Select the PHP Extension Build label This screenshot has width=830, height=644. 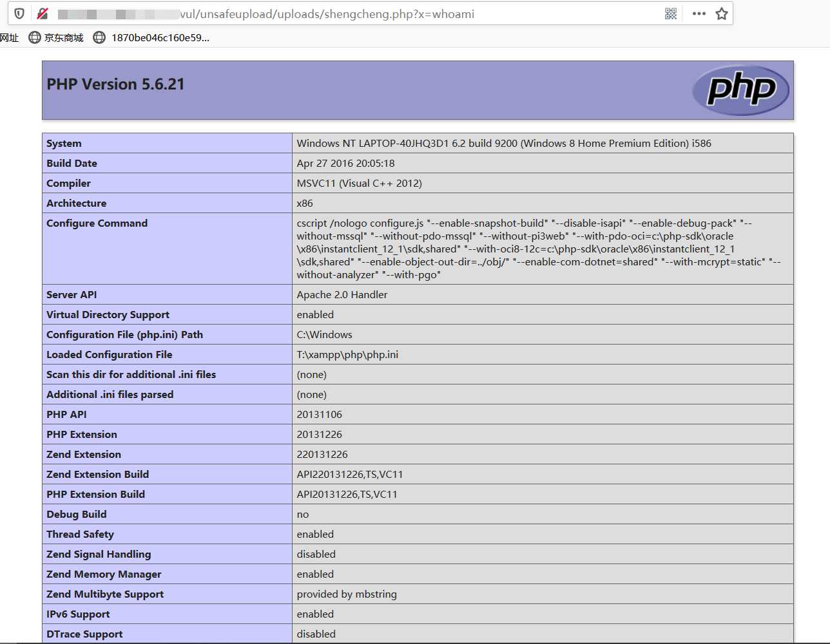click(95, 494)
